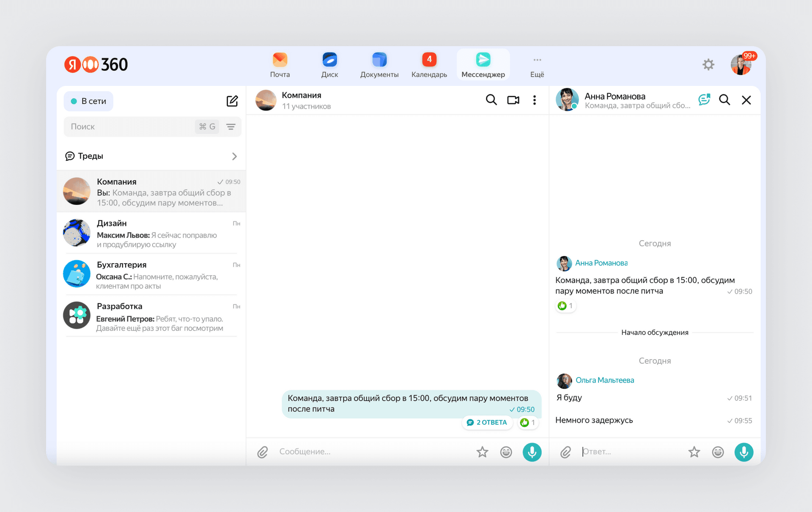Record voice message in main chat
The width and height of the screenshot is (812, 512).
(532, 452)
